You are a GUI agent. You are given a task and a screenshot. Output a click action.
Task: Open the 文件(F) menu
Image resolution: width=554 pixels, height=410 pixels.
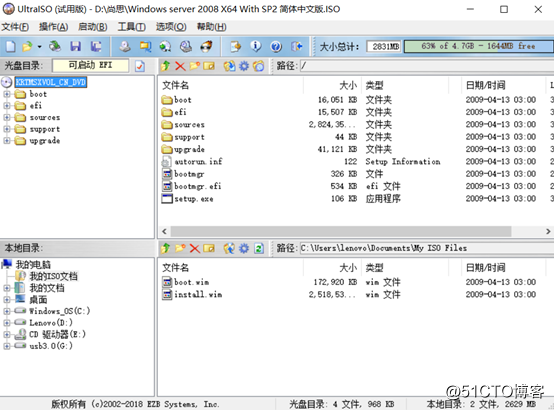pyautogui.click(x=15, y=27)
